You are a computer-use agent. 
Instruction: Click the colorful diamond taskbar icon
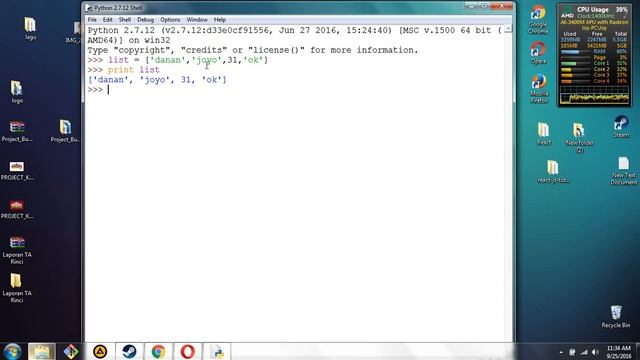(71, 351)
